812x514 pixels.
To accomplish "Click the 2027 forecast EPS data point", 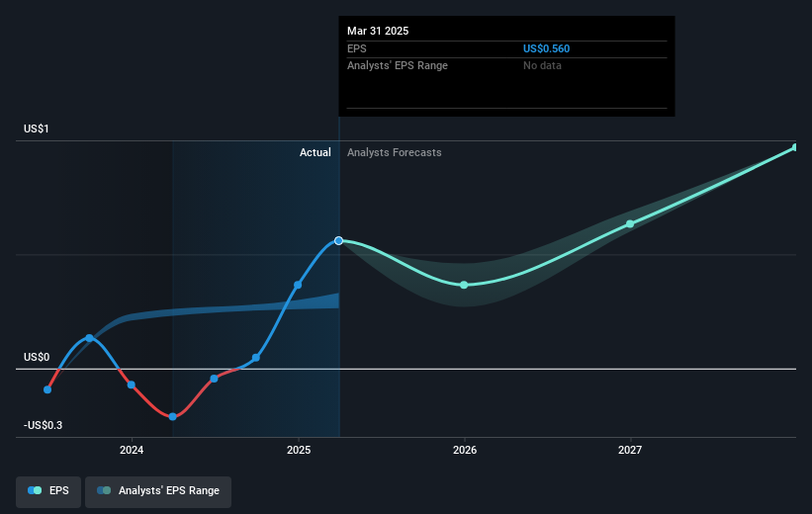I will (x=630, y=224).
